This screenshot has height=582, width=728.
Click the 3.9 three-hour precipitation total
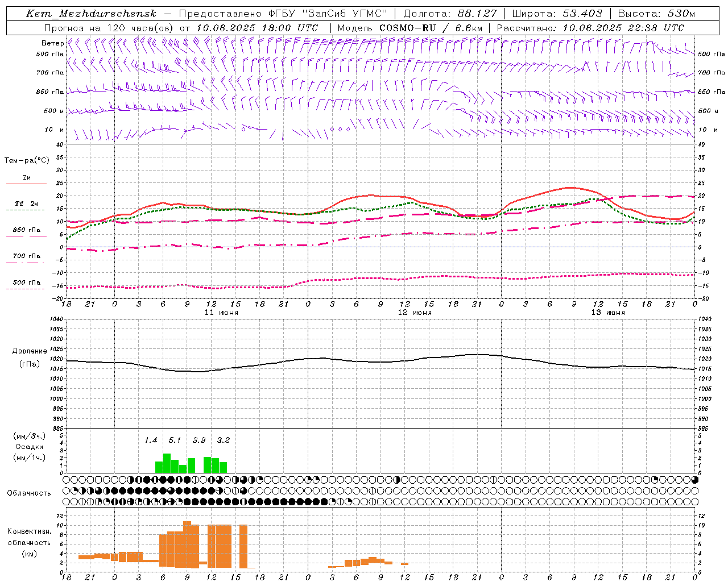pyautogui.click(x=199, y=440)
